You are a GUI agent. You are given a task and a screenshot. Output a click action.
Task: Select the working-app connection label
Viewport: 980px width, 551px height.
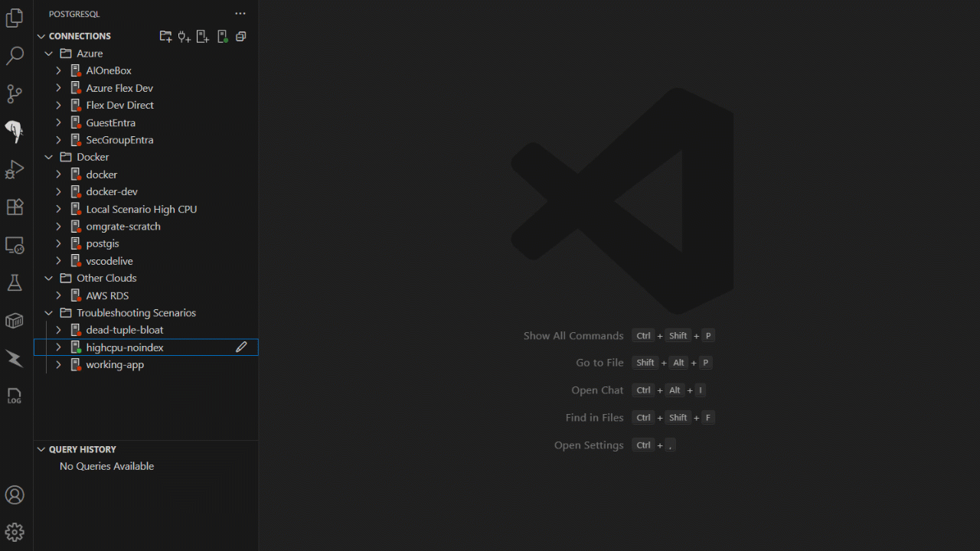[115, 364]
